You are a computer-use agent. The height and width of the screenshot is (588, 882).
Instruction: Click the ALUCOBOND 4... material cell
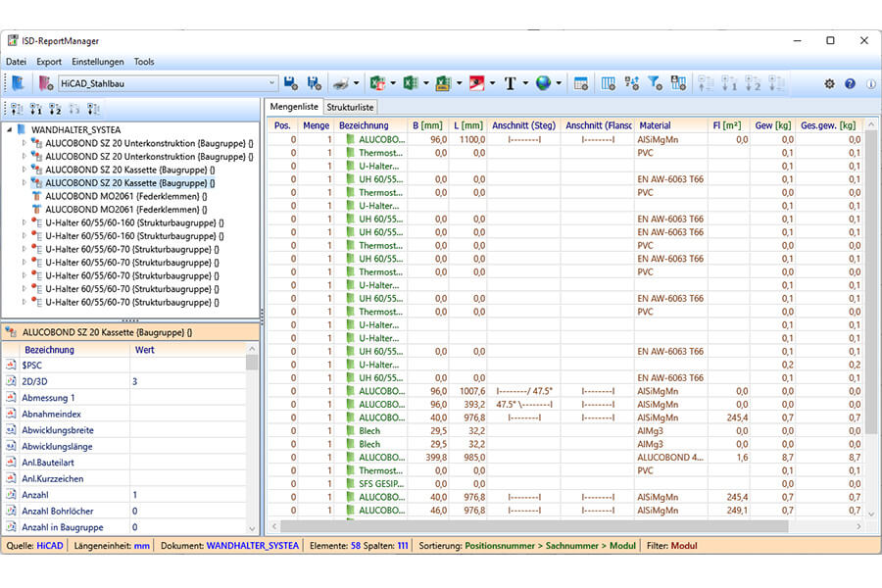coord(671,458)
